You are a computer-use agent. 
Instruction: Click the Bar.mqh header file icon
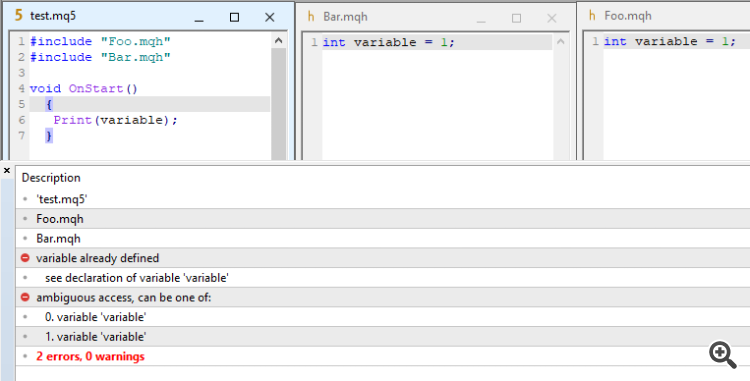[x=311, y=17]
